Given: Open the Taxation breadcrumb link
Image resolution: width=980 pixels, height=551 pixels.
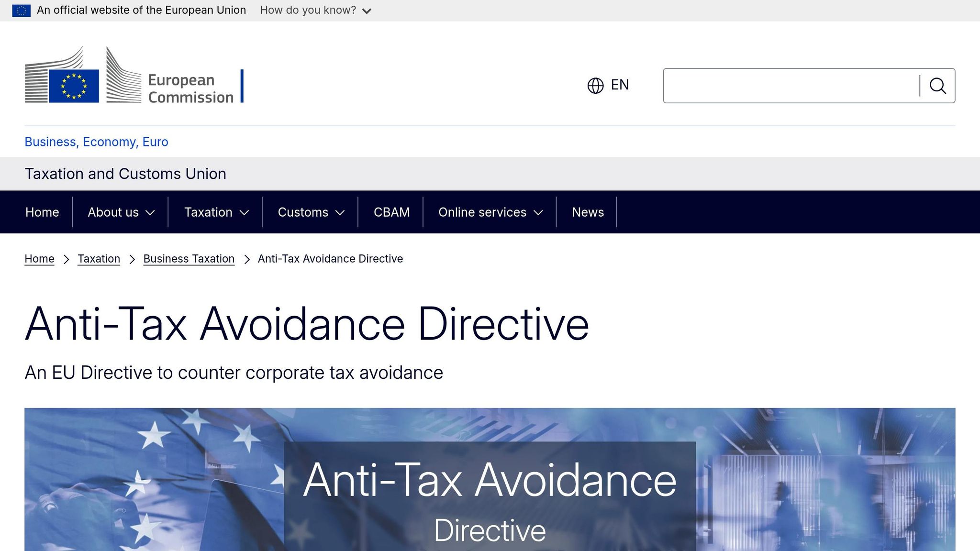Looking at the screenshot, I should click(x=99, y=258).
